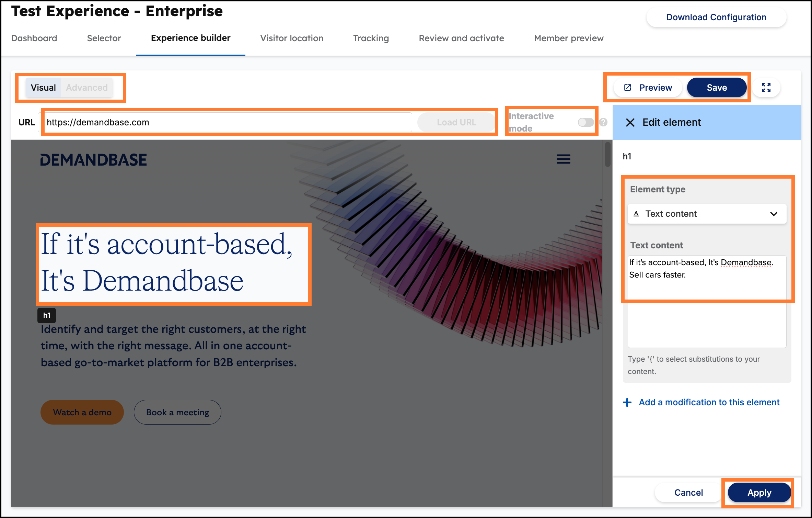Screen dimensions: 812x518
Task: Click the external-link icon on Preview
Action: pyautogui.click(x=628, y=87)
